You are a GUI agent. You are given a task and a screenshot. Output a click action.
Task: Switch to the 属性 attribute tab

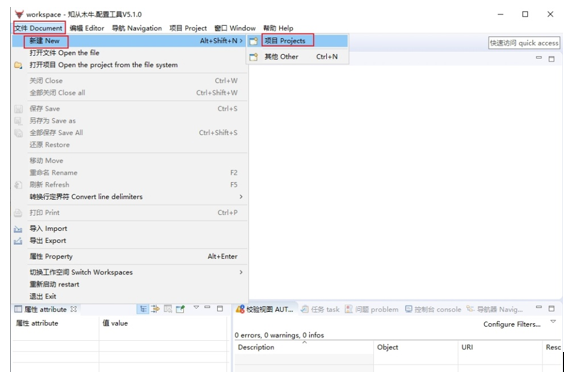[45, 309]
